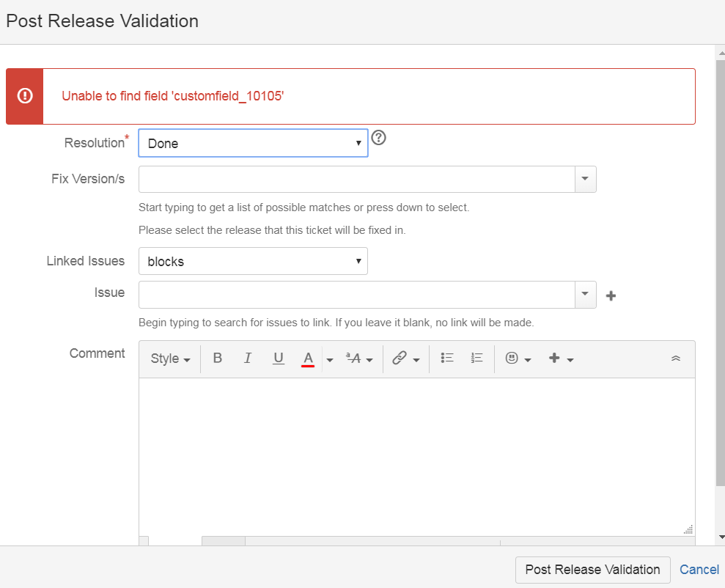
Task: Collapse the comment editor toolbar
Action: point(676,359)
